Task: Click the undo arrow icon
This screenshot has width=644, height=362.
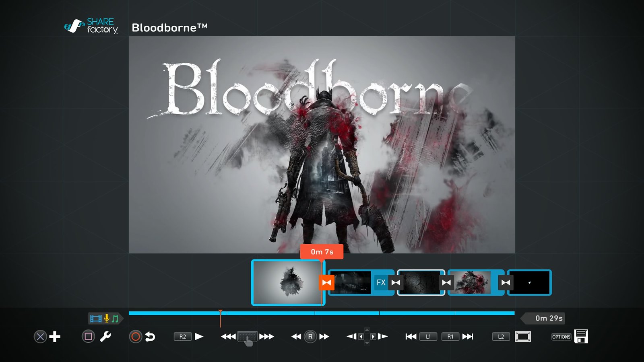Action: point(150,337)
